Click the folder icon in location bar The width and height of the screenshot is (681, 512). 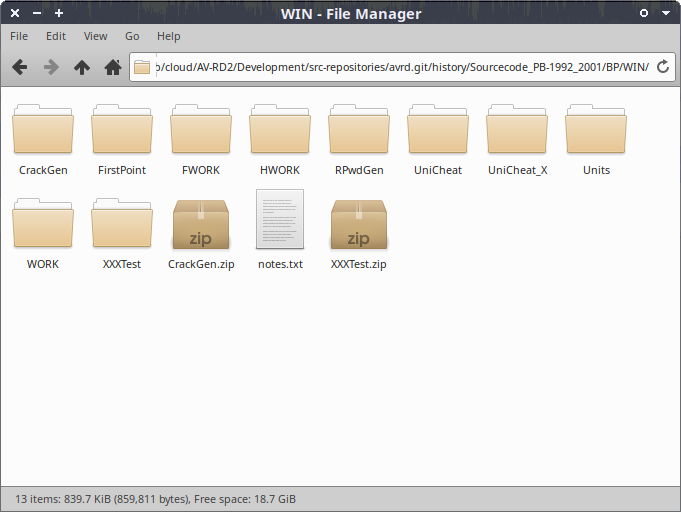(142, 68)
